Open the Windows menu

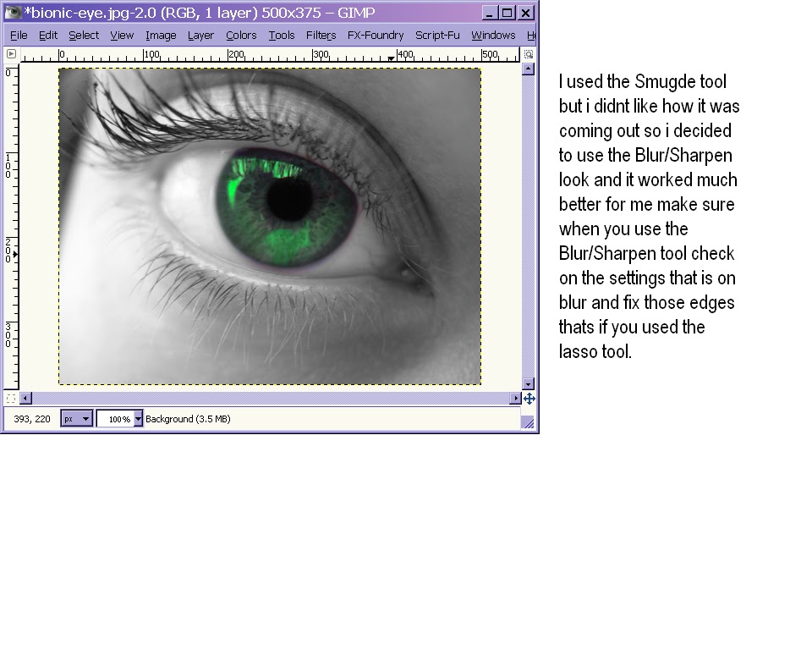pos(492,36)
